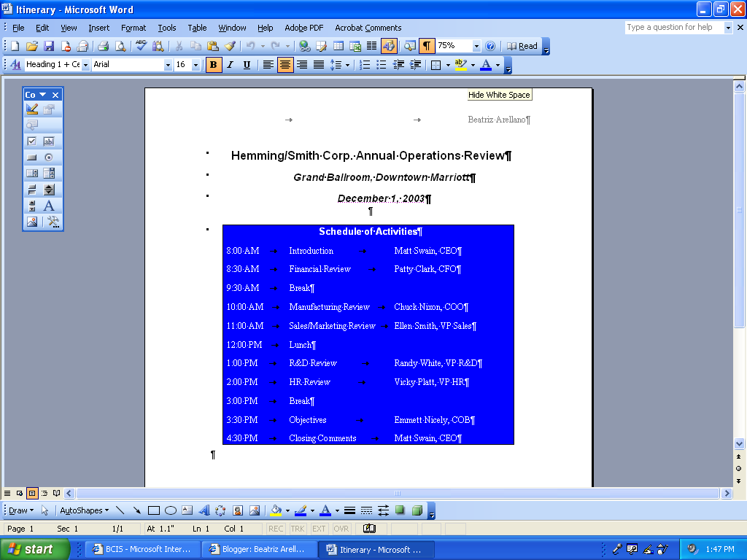Apply bulleted list formatting
Image resolution: width=747 pixels, height=560 pixels.
[x=381, y=65]
